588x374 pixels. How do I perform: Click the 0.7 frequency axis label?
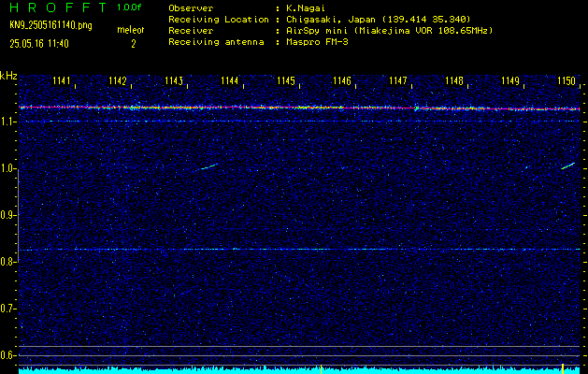click(x=7, y=309)
